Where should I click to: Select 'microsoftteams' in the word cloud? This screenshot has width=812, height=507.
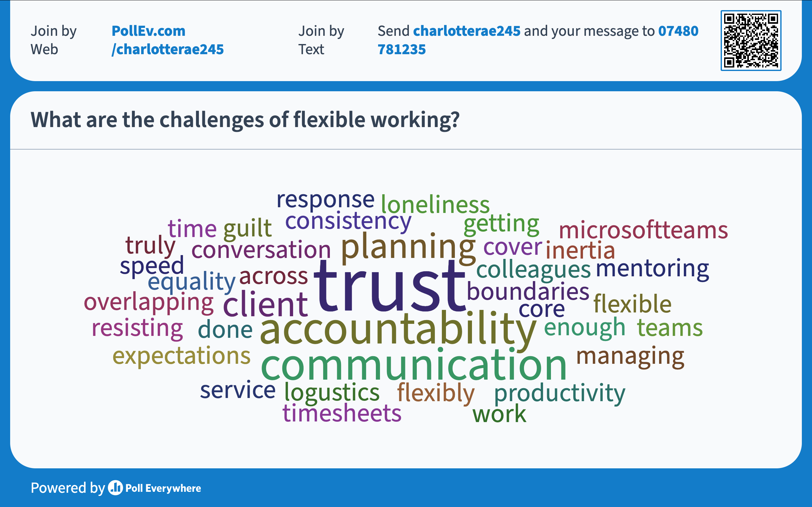tap(643, 230)
